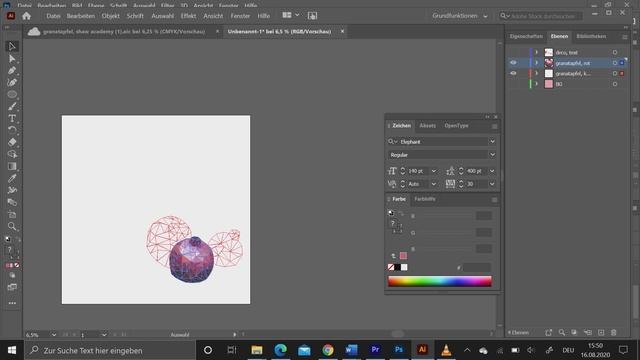Viewport: 640px width, 360px height.
Task: Click the black swatch in Farbe panel
Action: [397, 267]
